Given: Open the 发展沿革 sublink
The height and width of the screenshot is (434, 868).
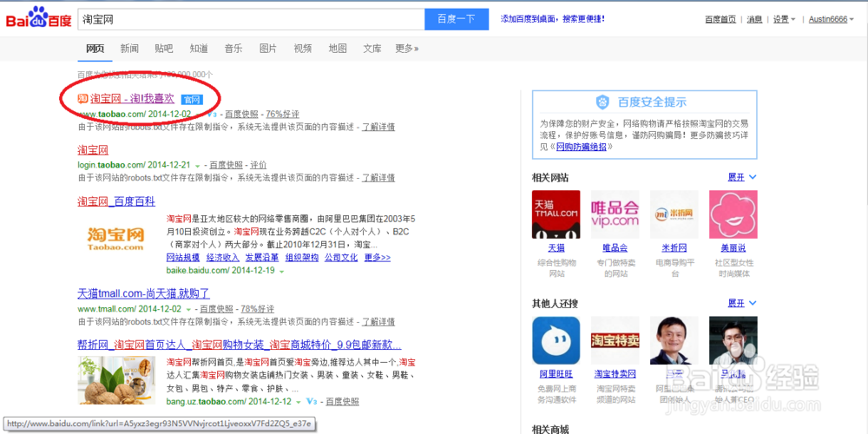Looking at the screenshot, I should [x=262, y=258].
